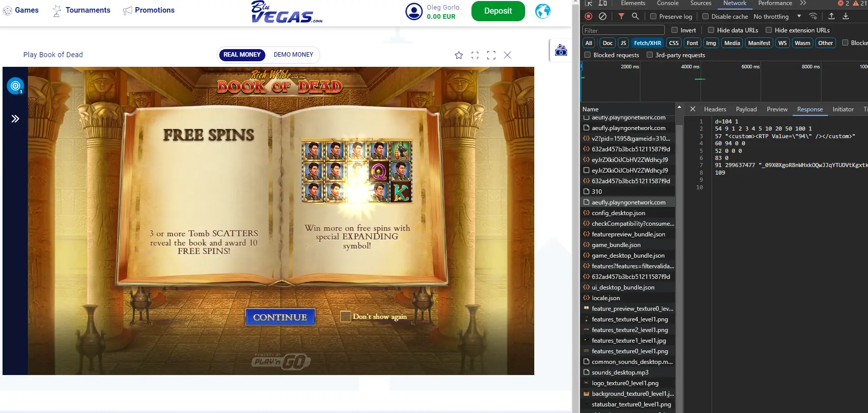Close the Book of Dead game window

pyautogui.click(x=507, y=55)
